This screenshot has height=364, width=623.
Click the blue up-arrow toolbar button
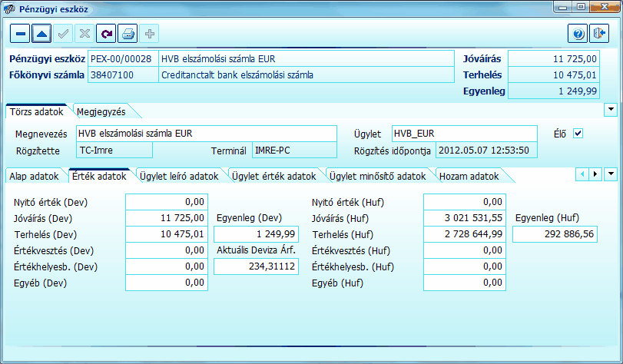41,34
